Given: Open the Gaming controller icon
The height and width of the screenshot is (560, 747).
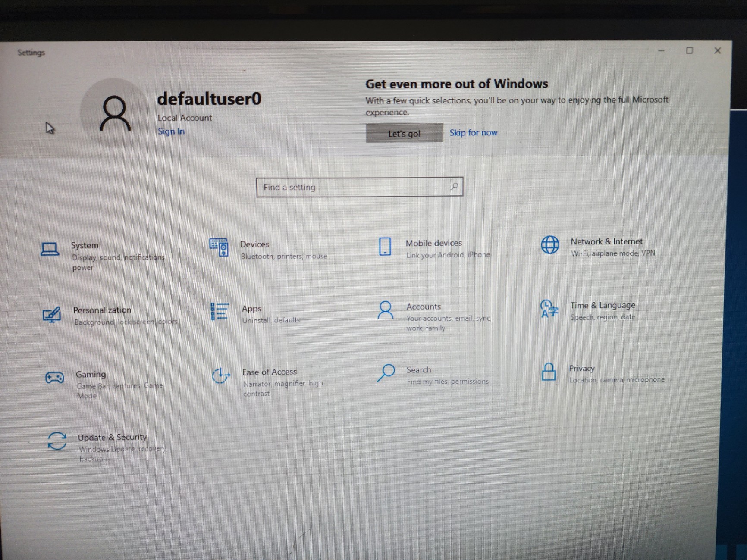Looking at the screenshot, I should point(54,378).
